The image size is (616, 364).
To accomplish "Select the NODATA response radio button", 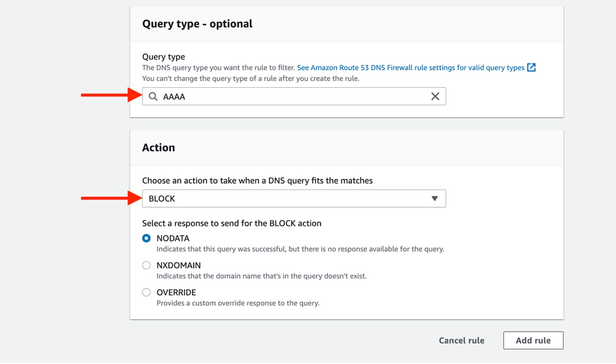I will [x=146, y=238].
